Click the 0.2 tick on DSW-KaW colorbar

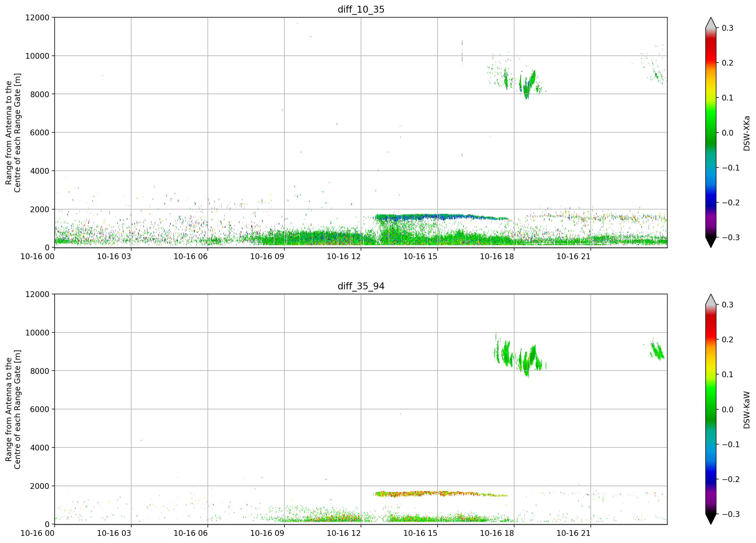(x=728, y=339)
